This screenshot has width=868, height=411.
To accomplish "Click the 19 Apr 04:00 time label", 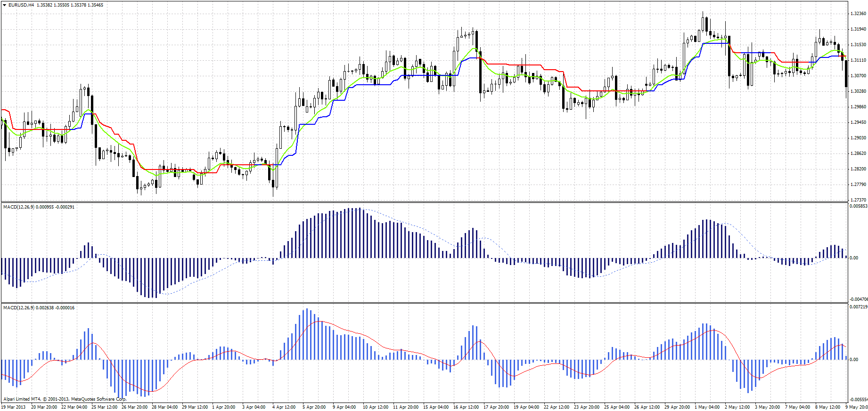I will pos(526,407).
